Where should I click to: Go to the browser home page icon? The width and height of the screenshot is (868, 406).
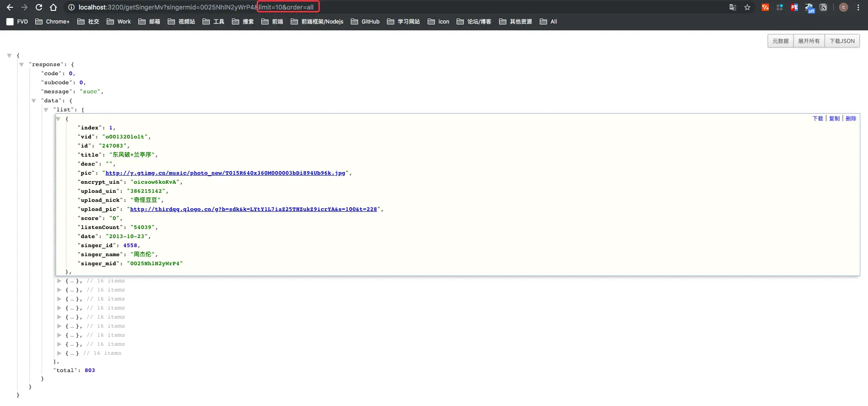click(53, 7)
